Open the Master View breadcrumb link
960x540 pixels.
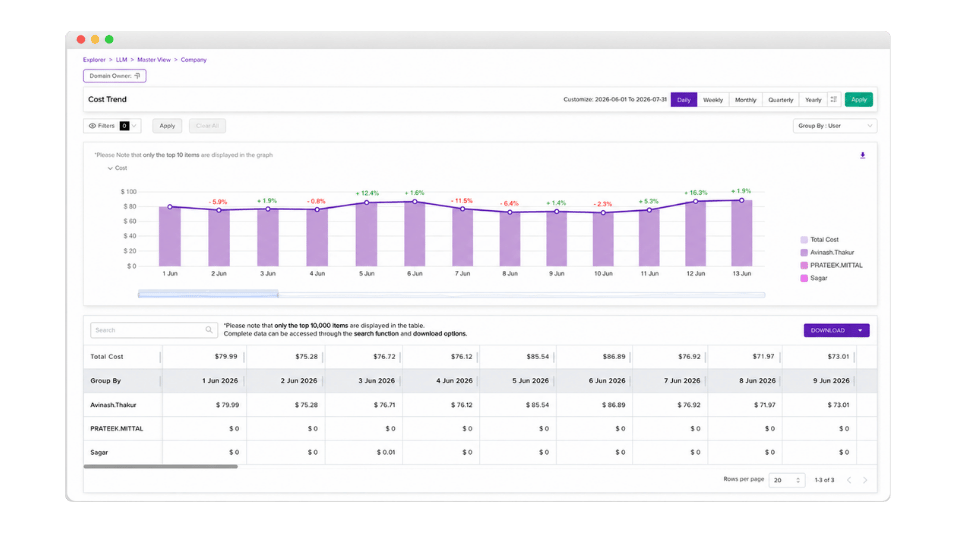click(x=154, y=60)
